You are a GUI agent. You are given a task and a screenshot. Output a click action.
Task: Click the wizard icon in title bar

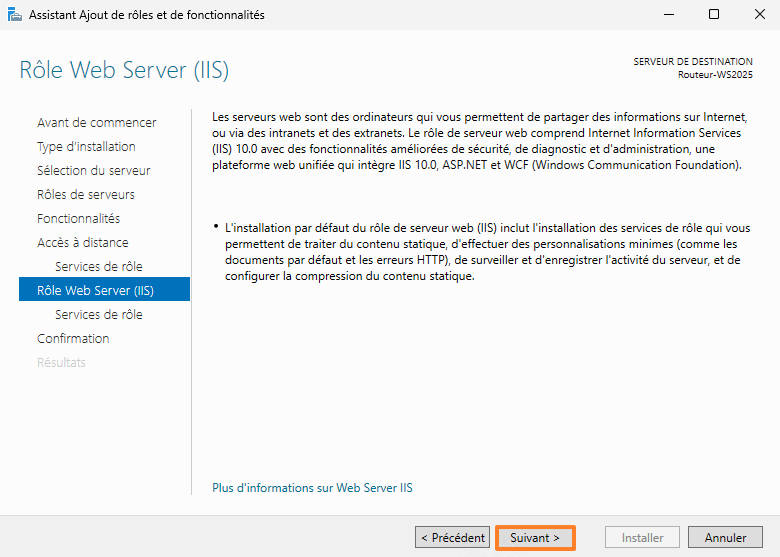point(12,15)
